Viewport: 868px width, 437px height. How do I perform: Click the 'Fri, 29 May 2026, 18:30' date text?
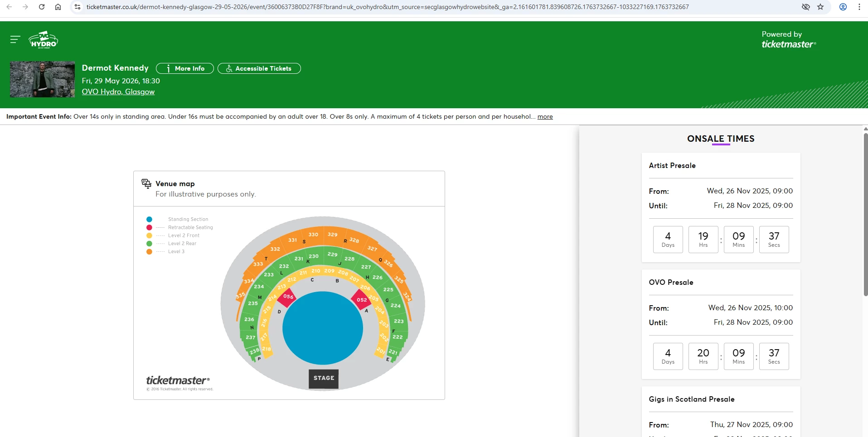point(121,81)
